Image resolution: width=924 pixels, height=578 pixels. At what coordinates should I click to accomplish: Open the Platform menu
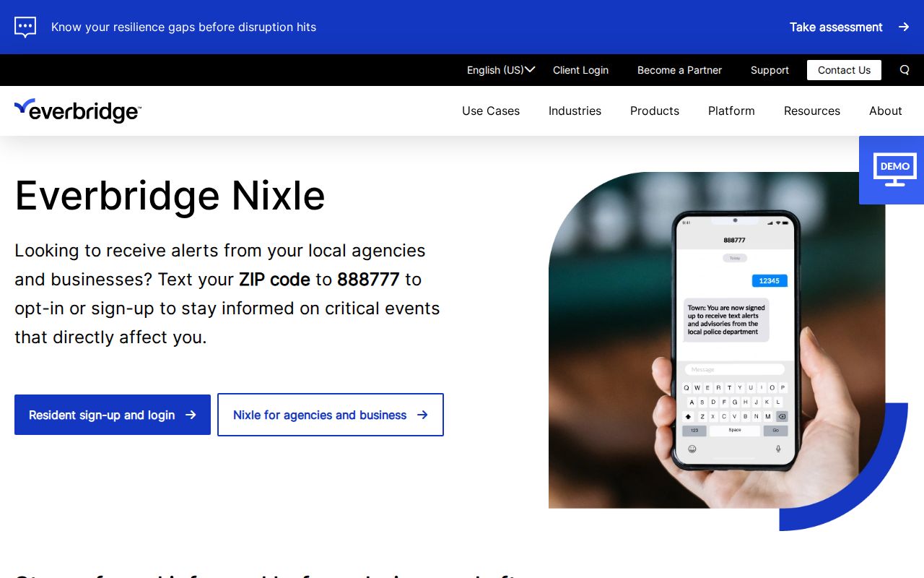(x=731, y=111)
